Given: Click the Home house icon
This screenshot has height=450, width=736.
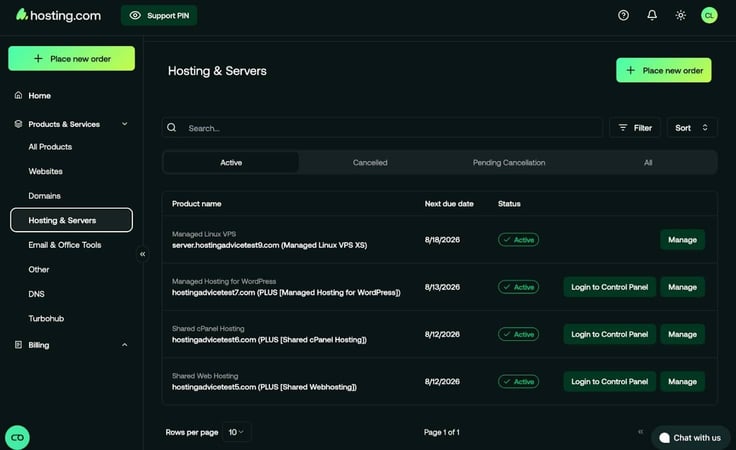Looking at the screenshot, I should (x=18, y=95).
